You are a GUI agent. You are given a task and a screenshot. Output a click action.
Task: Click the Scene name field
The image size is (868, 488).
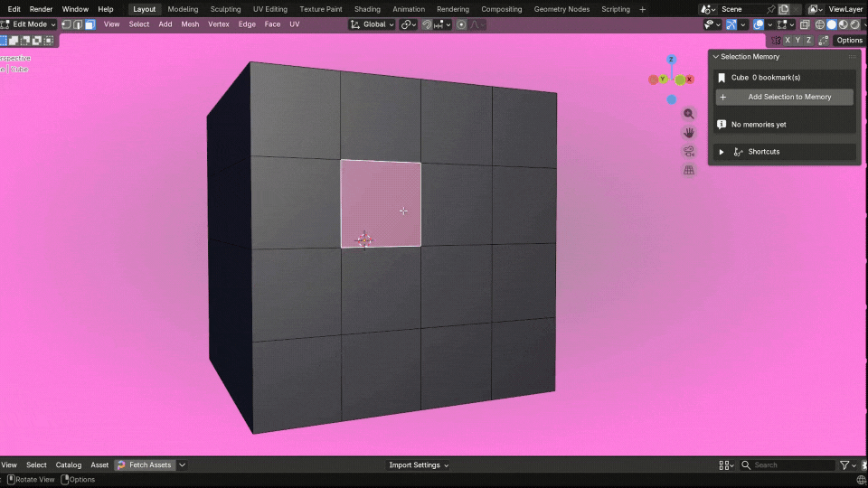tap(741, 9)
